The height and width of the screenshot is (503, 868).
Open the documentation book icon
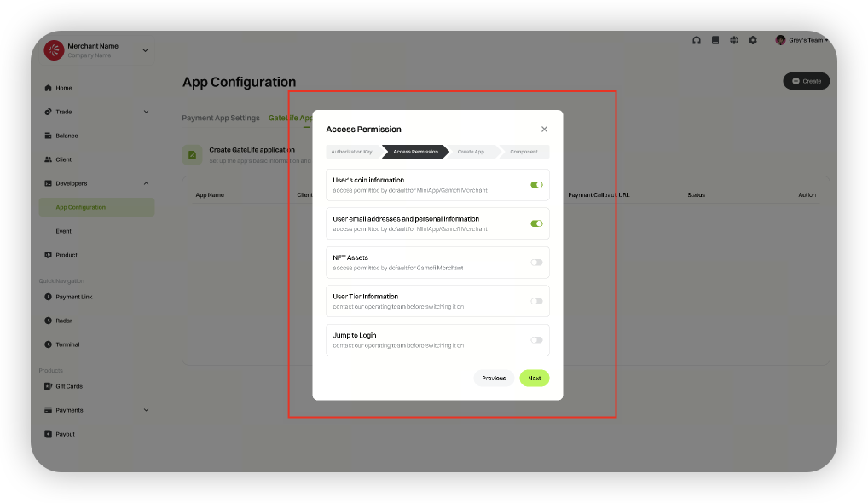pyautogui.click(x=715, y=40)
